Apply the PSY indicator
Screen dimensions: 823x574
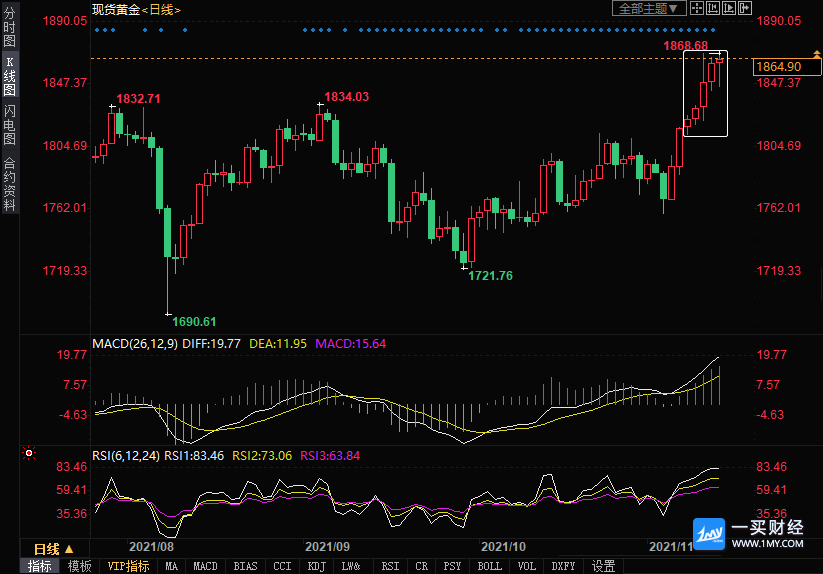coord(452,566)
